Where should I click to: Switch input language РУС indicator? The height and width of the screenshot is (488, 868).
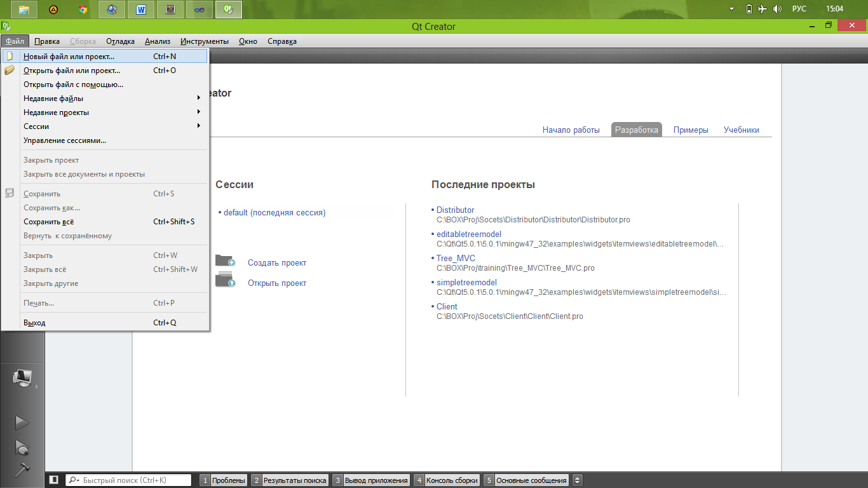click(x=799, y=9)
